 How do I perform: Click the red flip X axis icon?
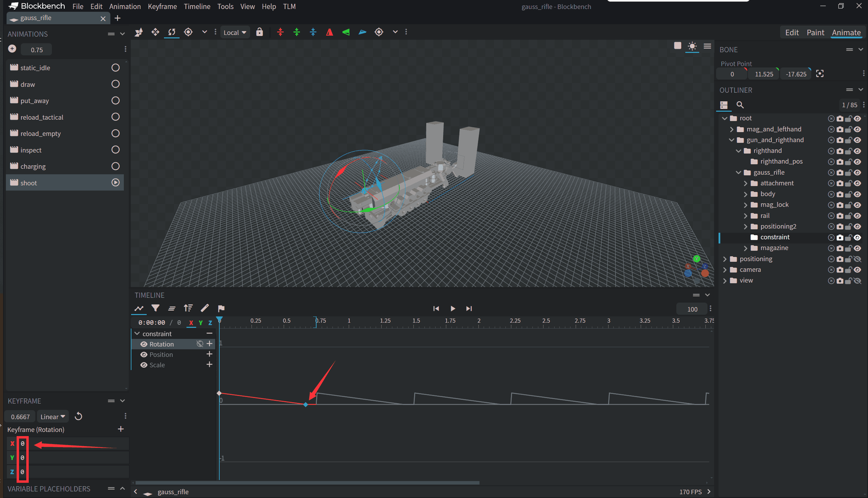(x=280, y=32)
